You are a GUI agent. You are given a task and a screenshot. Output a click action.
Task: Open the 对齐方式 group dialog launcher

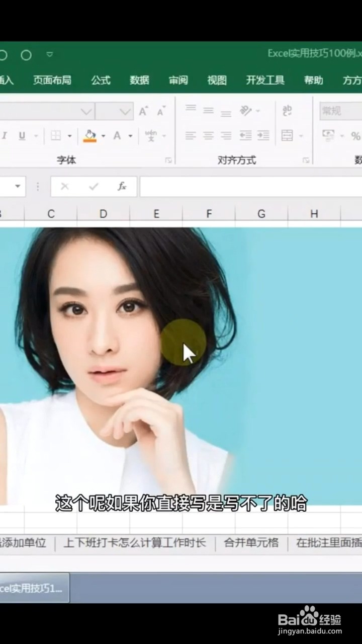[306, 160]
